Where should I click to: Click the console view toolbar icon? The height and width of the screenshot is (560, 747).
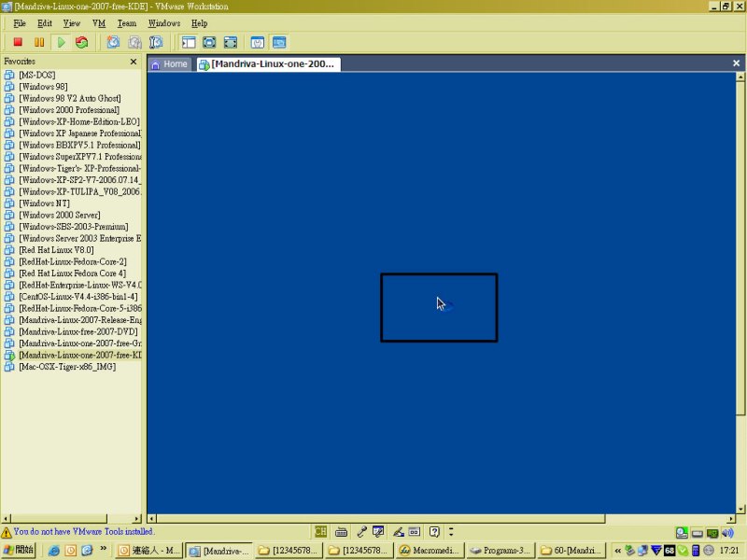[x=279, y=42]
